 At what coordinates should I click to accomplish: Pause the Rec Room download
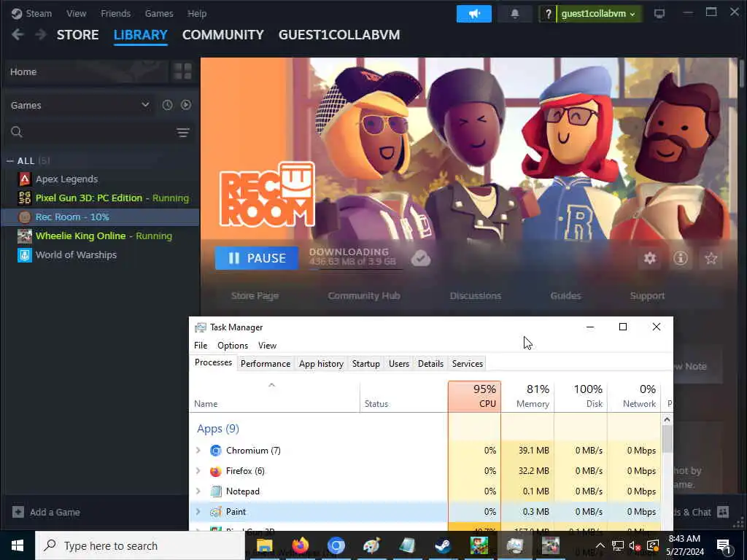[x=256, y=258]
